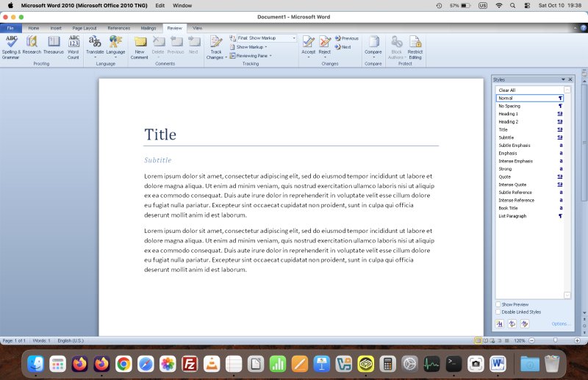The height and width of the screenshot is (380, 588).
Task: Open Word Help question mark icon
Action: click(584, 28)
